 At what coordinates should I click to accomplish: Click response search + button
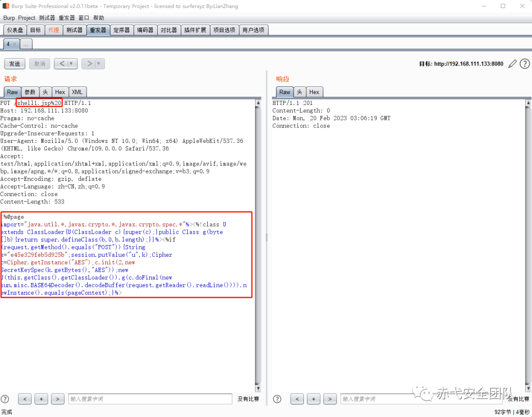pyautogui.click(x=313, y=399)
